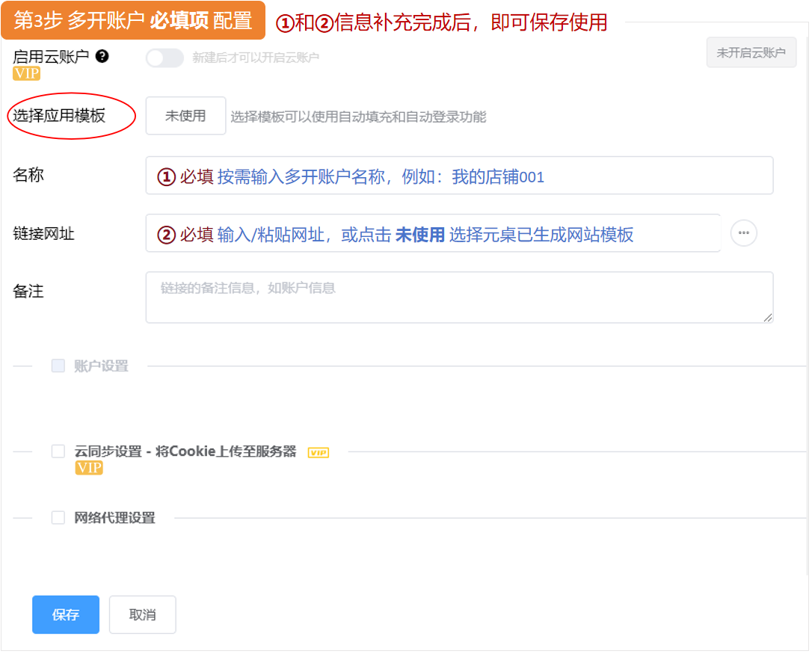The image size is (812, 654).
Task: Click the blue 保存 button
Action: tap(66, 614)
